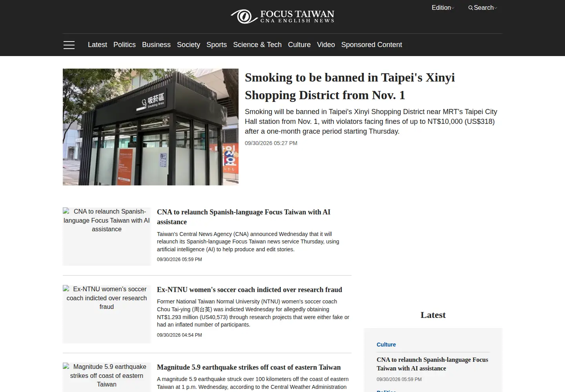This screenshot has height=392, width=565.
Task: Click the CNA relaunch article summary
Action: [248, 241]
